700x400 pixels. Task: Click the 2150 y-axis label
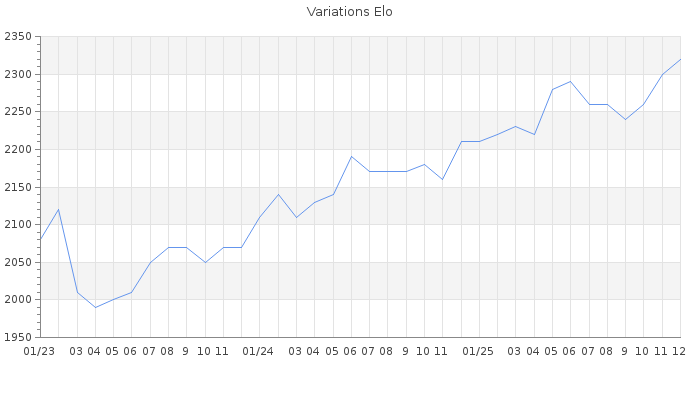point(18,187)
